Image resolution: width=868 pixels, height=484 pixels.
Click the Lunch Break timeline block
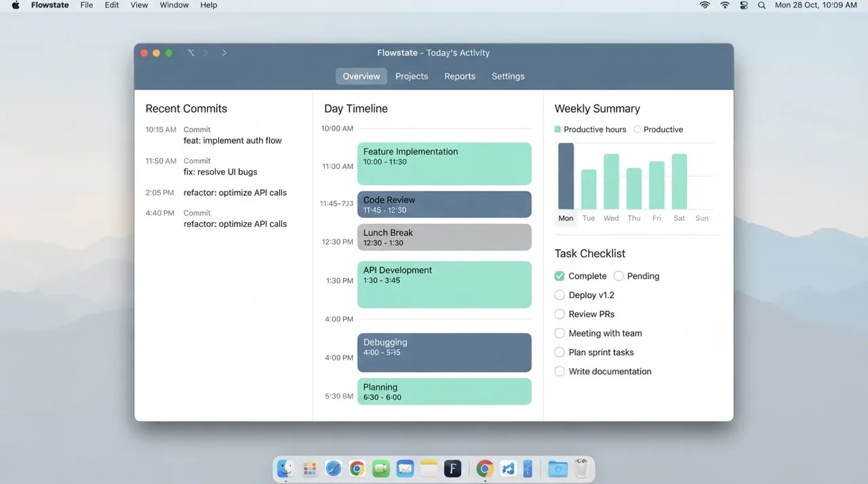pyautogui.click(x=444, y=237)
